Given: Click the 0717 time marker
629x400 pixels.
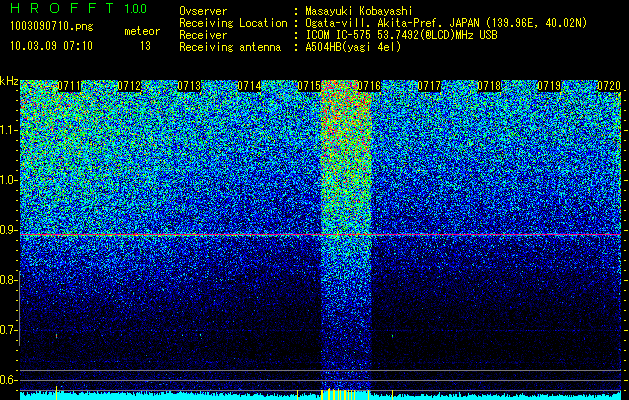Looking at the screenshot, I should [429, 86].
